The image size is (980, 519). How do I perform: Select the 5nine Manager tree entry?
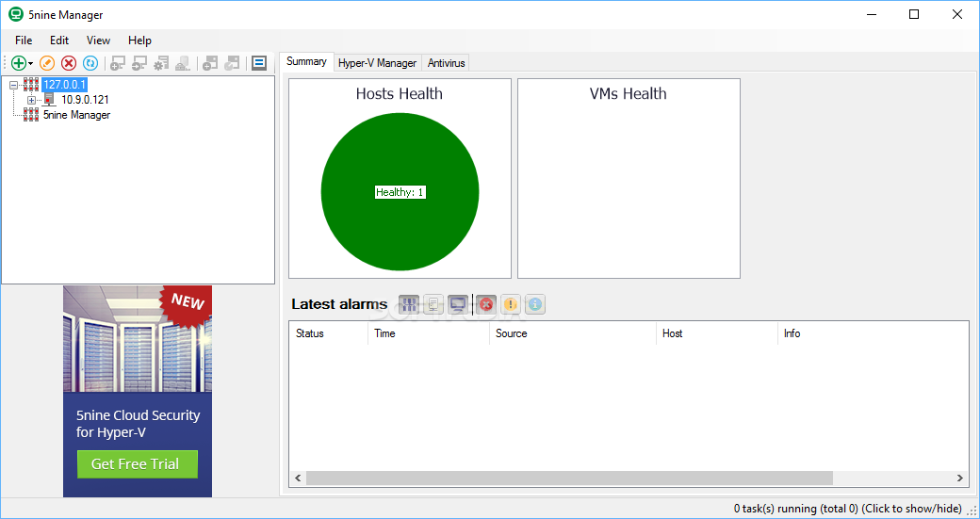click(76, 115)
